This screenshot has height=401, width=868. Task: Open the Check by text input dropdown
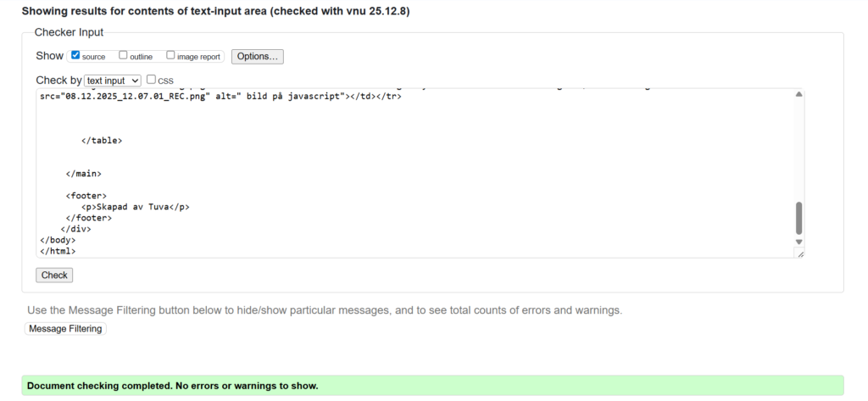click(x=113, y=81)
